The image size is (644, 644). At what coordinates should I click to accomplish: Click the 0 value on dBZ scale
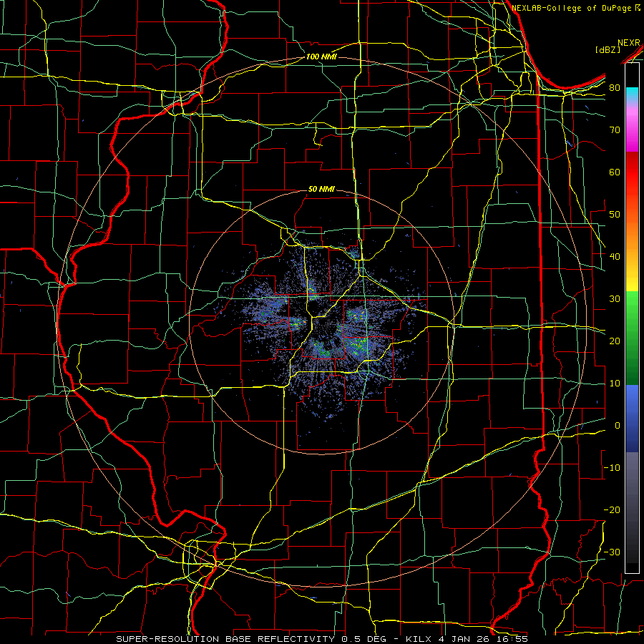[x=618, y=426]
